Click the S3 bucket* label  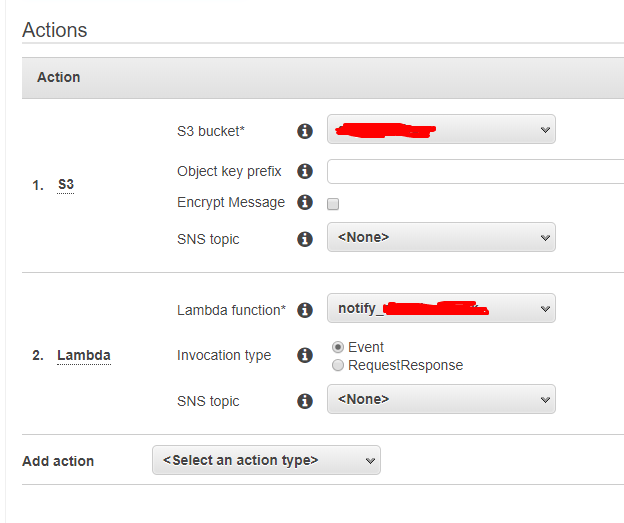pyautogui.click(x=211, y=131)
